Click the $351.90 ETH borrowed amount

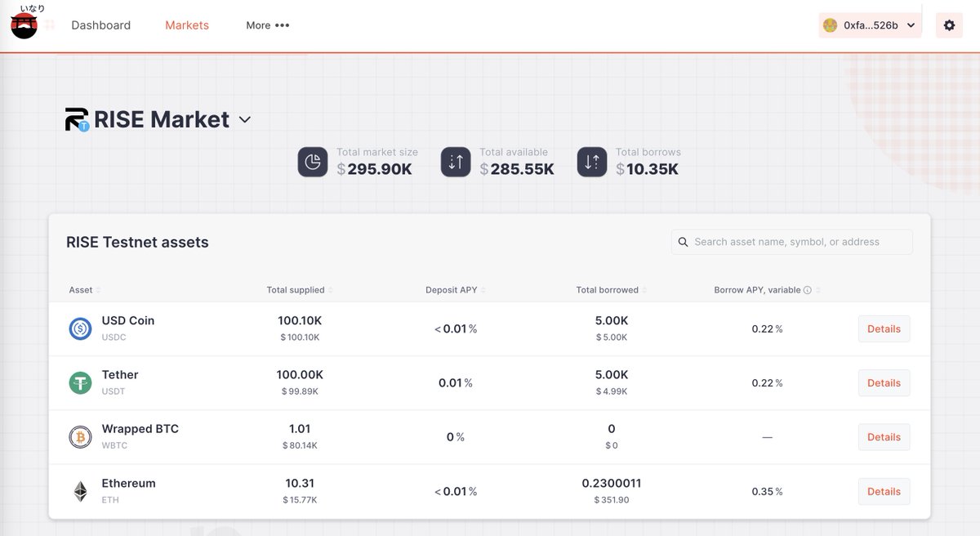(612, 500)
